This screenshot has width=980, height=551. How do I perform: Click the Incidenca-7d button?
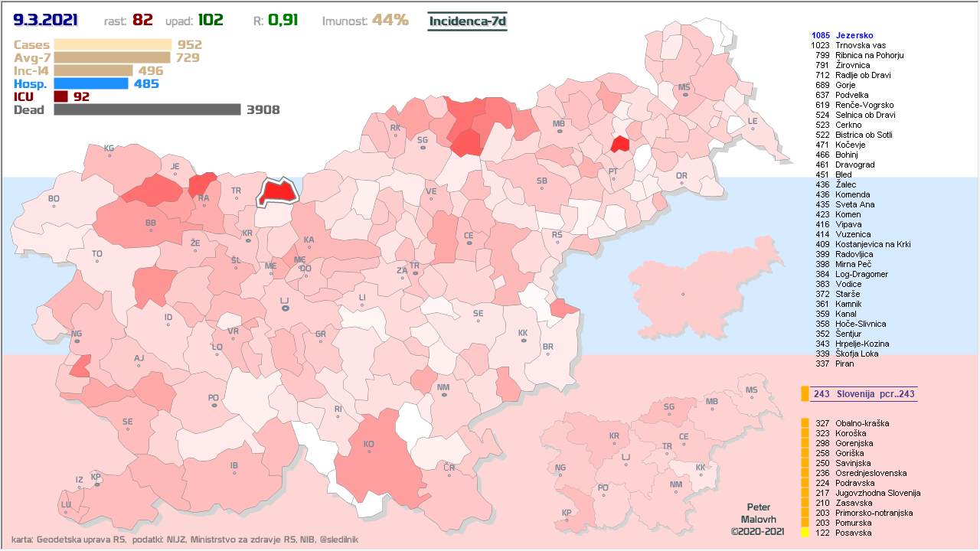(x=467, y=21)
